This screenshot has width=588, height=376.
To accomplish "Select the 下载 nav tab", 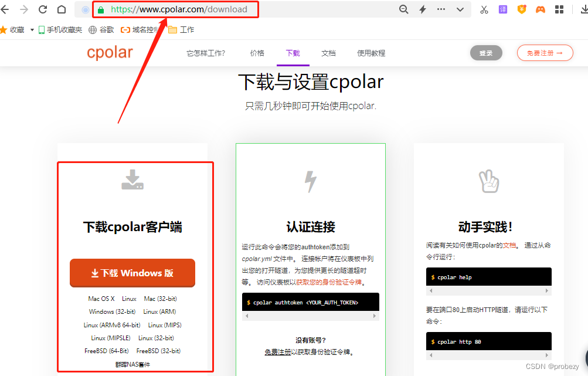I will 293,53.
